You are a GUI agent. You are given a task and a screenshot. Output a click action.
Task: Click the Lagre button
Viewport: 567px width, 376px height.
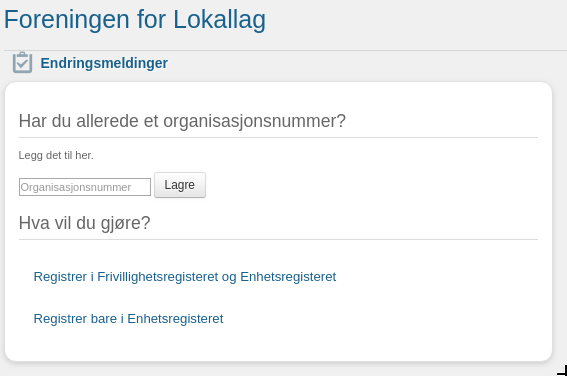[x=180, y=185]
